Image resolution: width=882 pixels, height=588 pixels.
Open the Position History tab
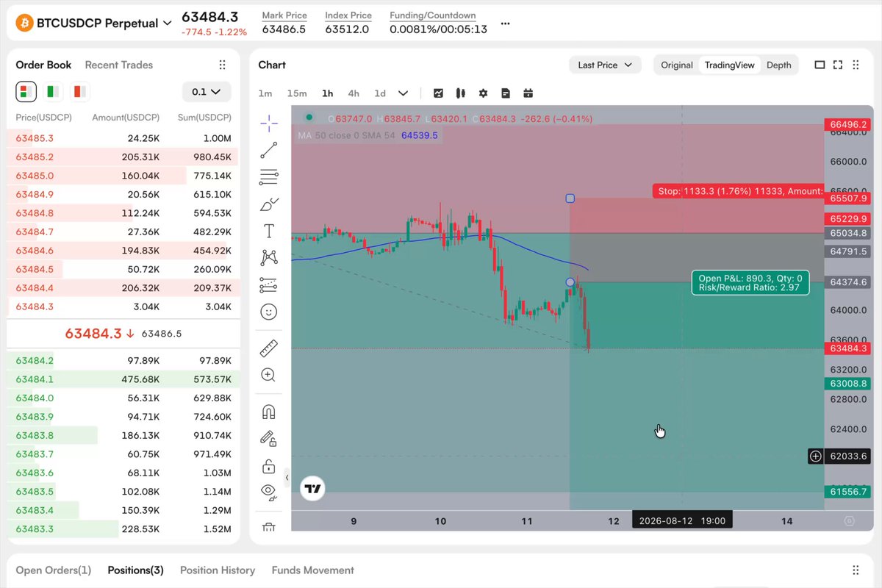tap(218, 570)
